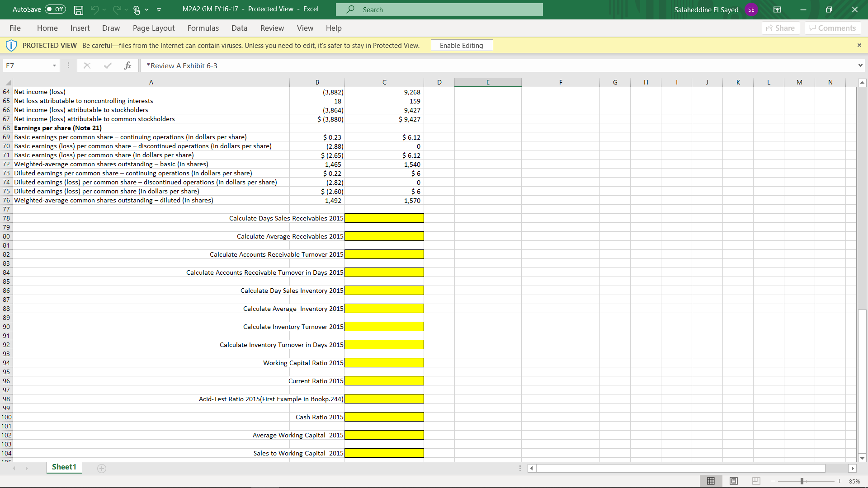Open the Name Box dropdown

(x=54, y=66)
